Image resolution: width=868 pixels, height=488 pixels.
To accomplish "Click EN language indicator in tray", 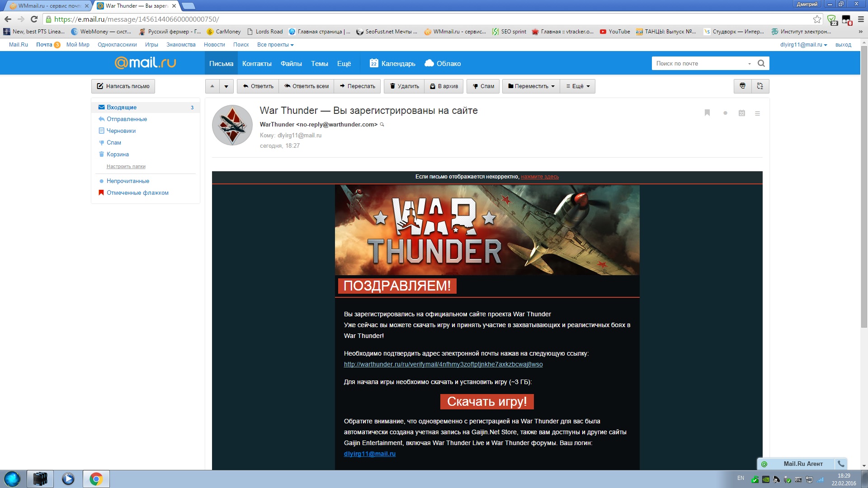I will [x=741, y=478].
